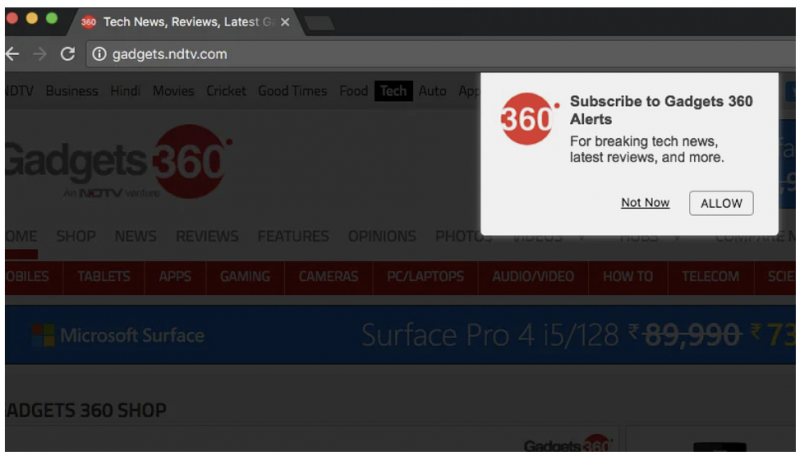Open the CAMERAS category

pos(329,276)
